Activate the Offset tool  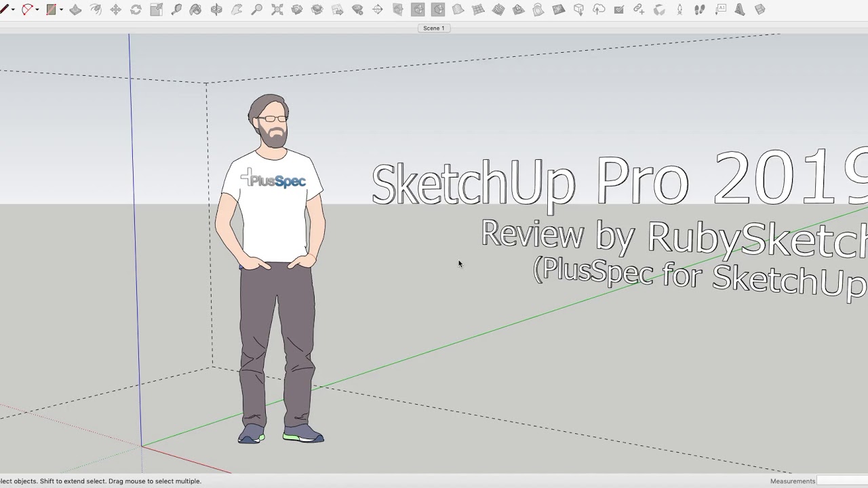point(96,9)
